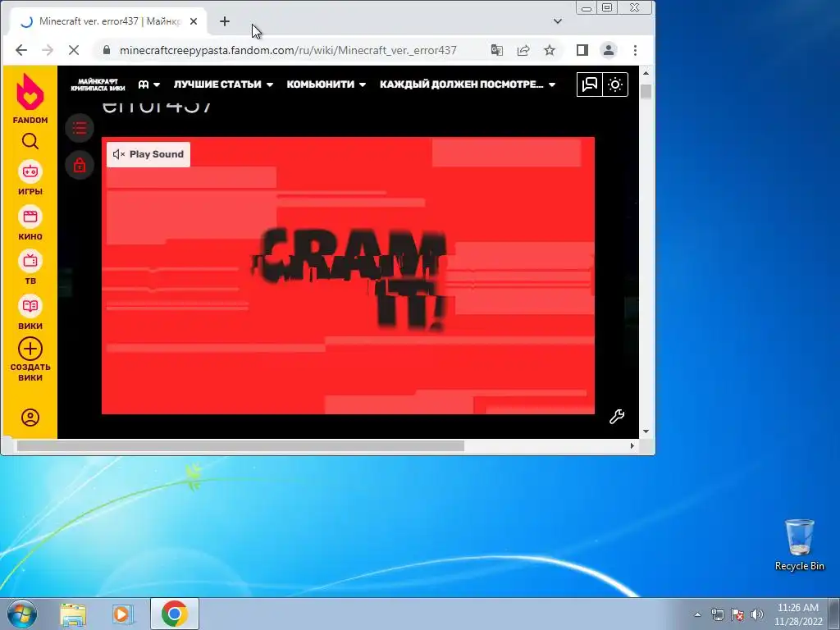Click the Chrome taskbar button
The height and width of the screenshot is (630, 840).
click(175, 614)
